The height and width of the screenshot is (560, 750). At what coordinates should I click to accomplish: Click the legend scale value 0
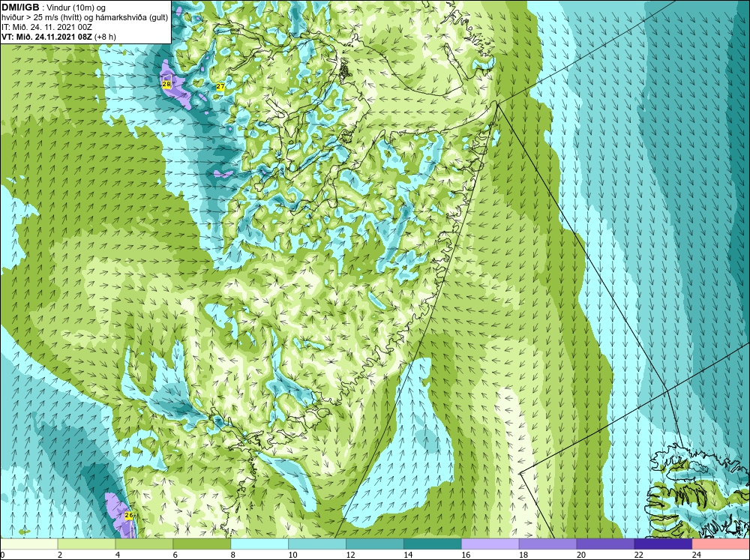point(2,555)
